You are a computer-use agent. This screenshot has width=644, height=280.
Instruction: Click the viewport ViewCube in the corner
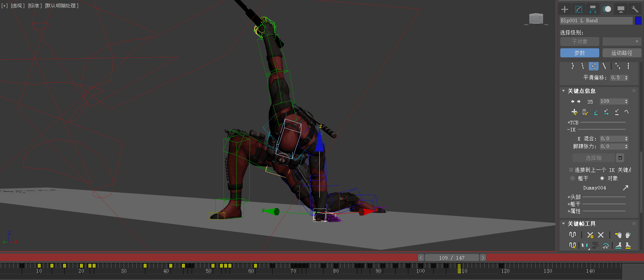click(536, 19)
